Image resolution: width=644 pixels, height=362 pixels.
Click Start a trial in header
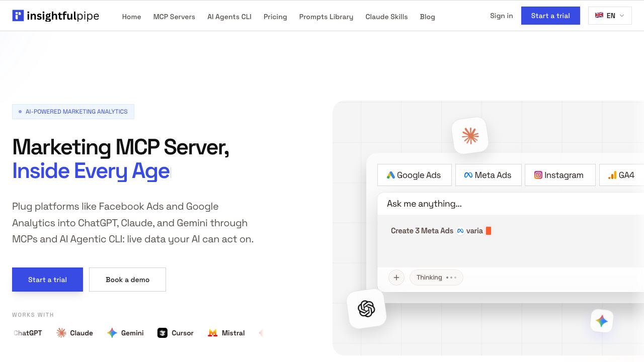pyautogui.click(x=550, y=16)
